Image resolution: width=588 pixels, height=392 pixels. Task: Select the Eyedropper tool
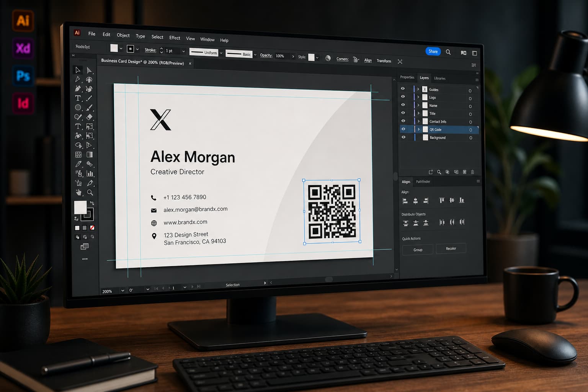78,164
